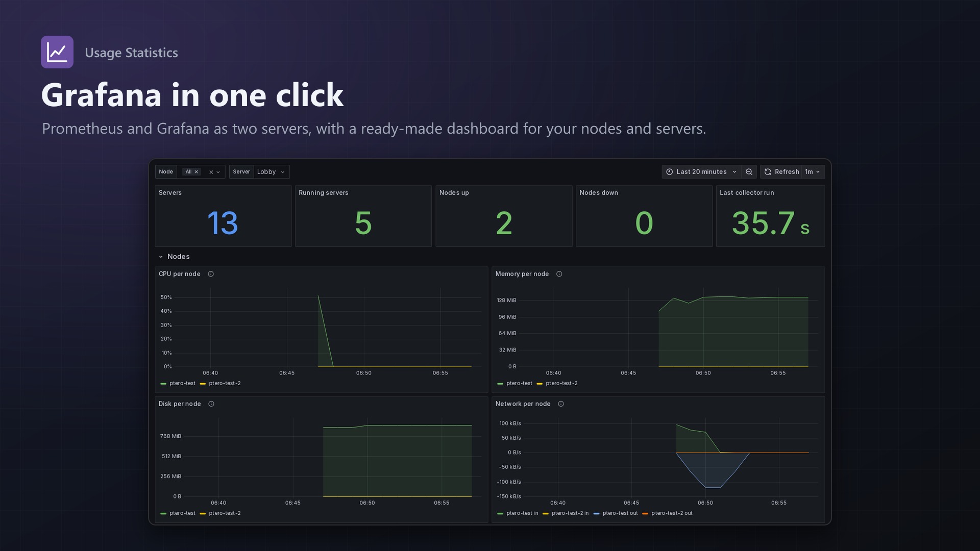Open the Server Lobby dropdown
This screenshot has height=551, width=980.
point(271,172)
